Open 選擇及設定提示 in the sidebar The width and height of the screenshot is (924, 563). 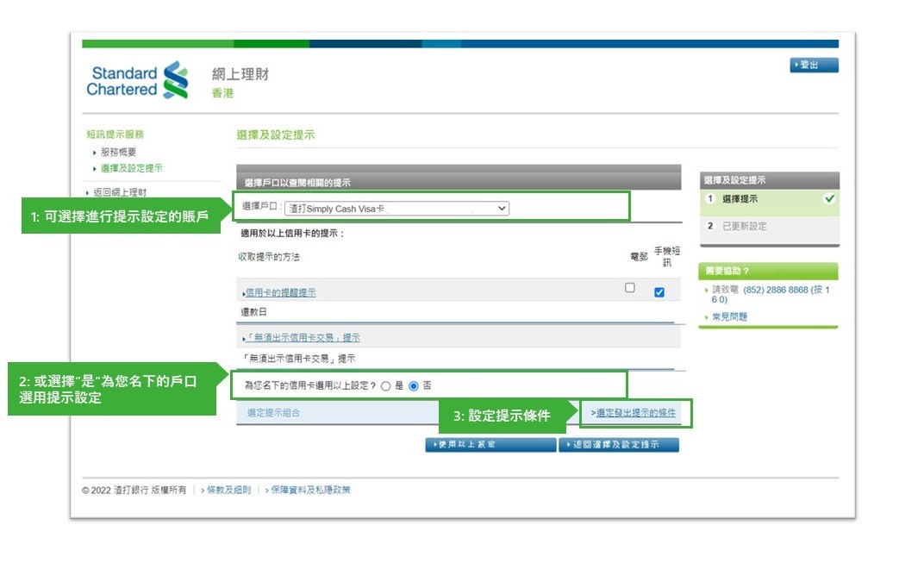coord(129,167)
